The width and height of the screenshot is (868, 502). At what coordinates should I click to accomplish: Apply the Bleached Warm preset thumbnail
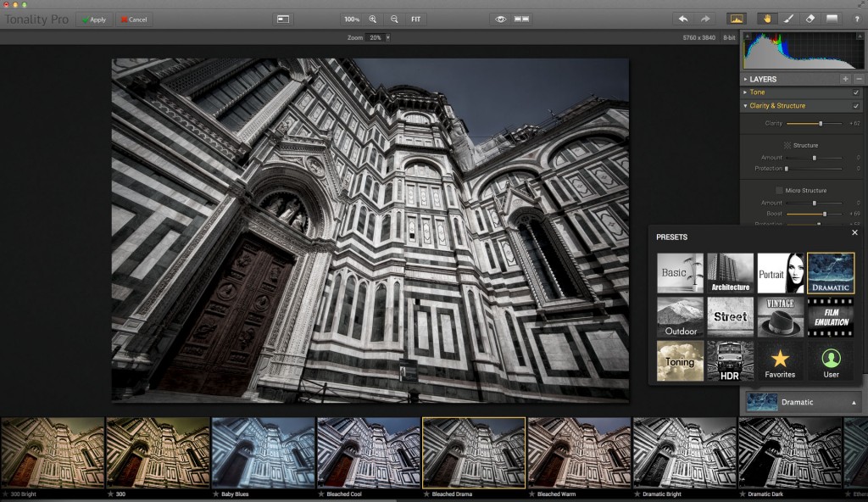tap(580, 453)
